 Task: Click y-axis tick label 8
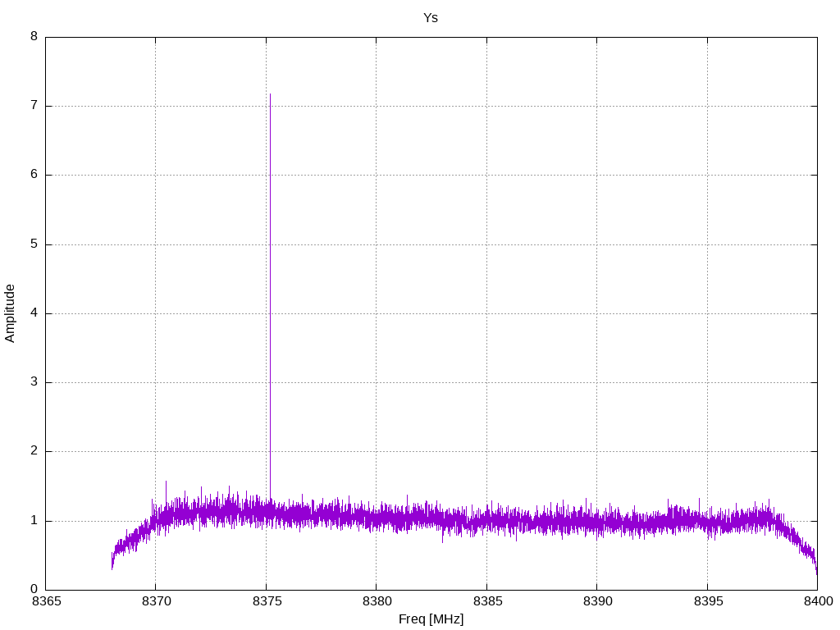34,36
